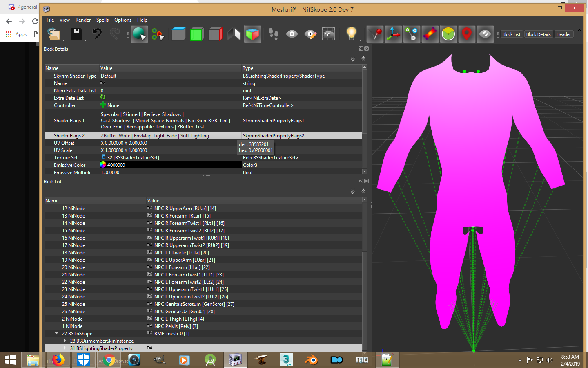588x368 pixels.
Task: Undo the last change
Action: point(97,34)
